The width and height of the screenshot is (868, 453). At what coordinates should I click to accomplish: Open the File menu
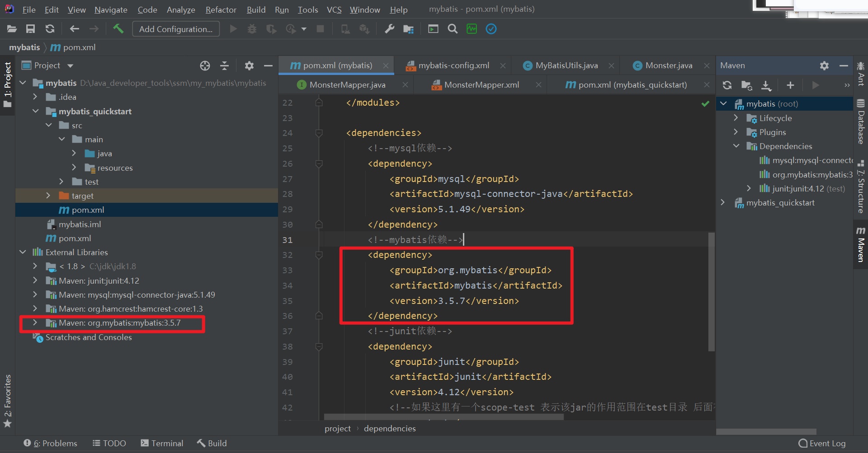[x=29, y=9]
